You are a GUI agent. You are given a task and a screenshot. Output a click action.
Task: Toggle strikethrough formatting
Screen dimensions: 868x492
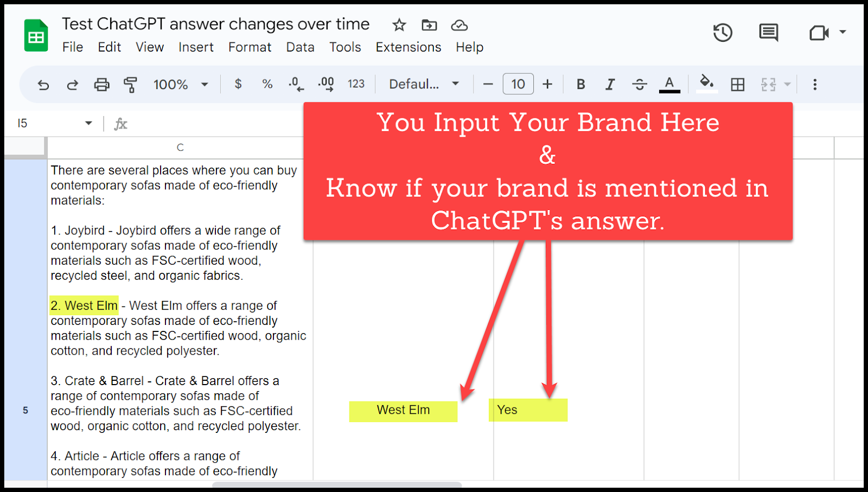(639, 84)
